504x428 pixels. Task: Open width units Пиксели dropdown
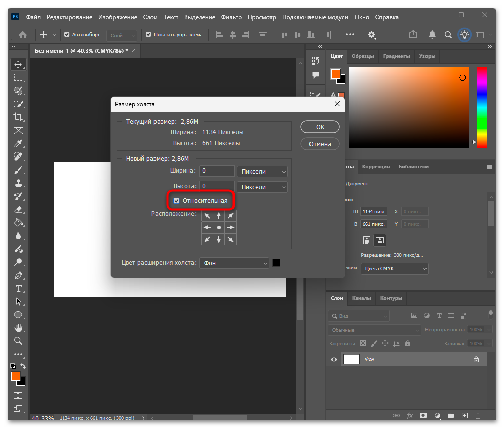click(262, 172)
